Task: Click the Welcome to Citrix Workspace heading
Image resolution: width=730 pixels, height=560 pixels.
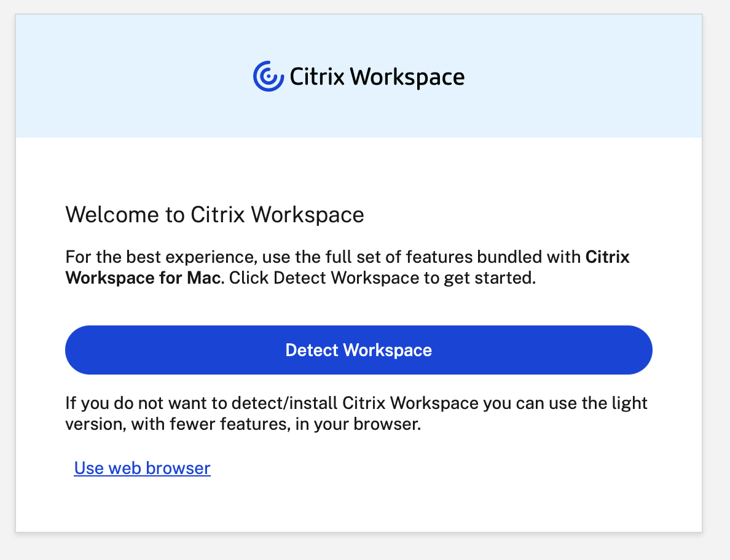Action: pos(214,215)
